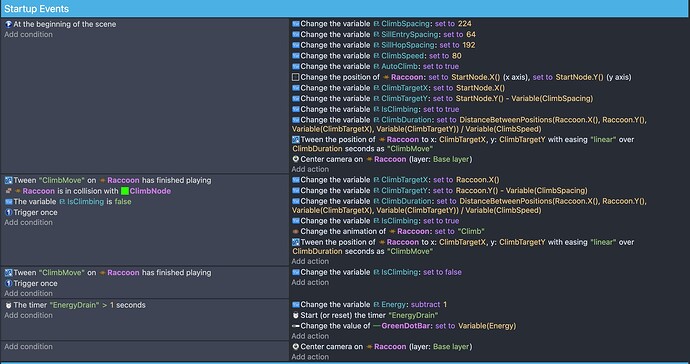Click "Add condition" in the event setting IsClimbing to false
Image resolution: width=690 pixels, height=364 pixels.
tap(28, 293)
